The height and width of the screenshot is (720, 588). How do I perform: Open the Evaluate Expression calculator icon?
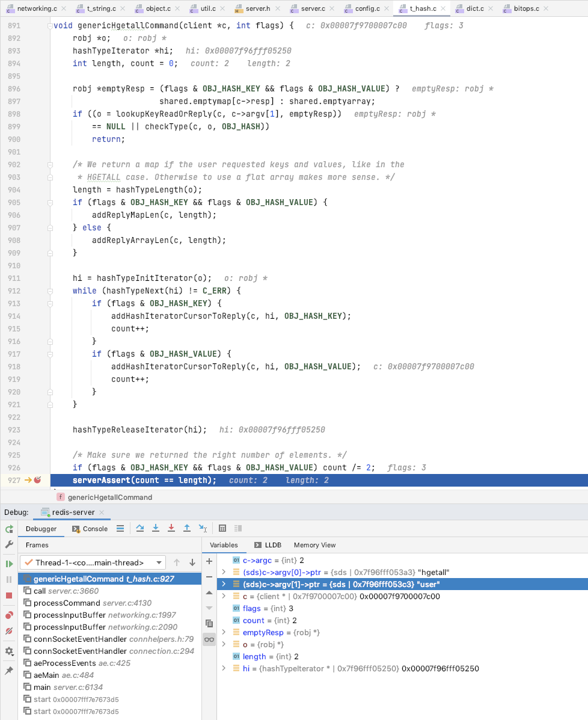coord(222,529)
